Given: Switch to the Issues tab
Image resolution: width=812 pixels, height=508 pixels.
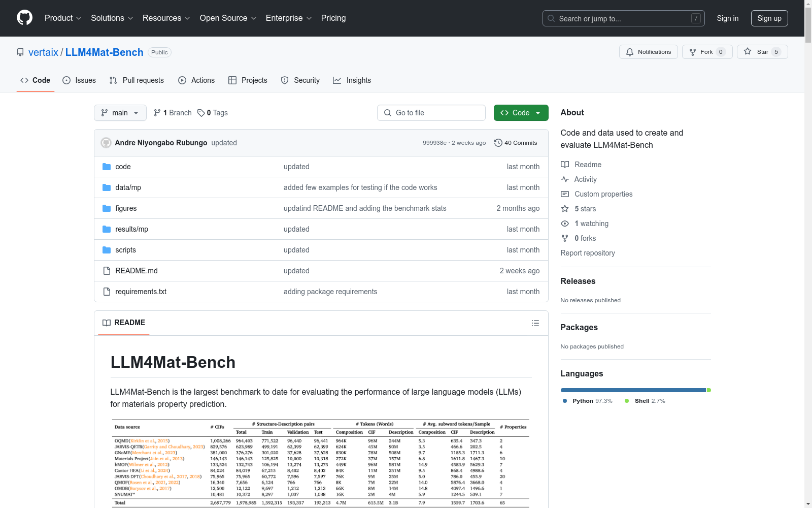Looking at the screenshot, I should click(x=79, y=80).
